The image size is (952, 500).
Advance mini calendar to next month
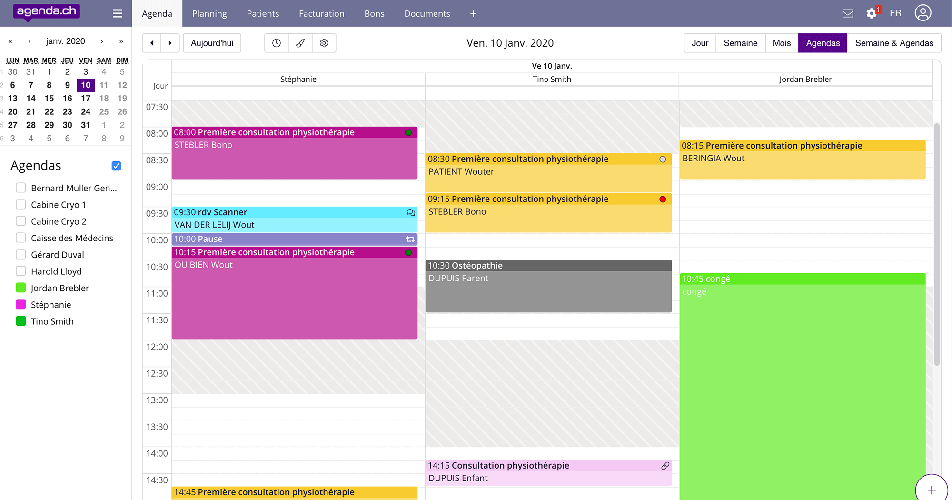pos(101,42)
